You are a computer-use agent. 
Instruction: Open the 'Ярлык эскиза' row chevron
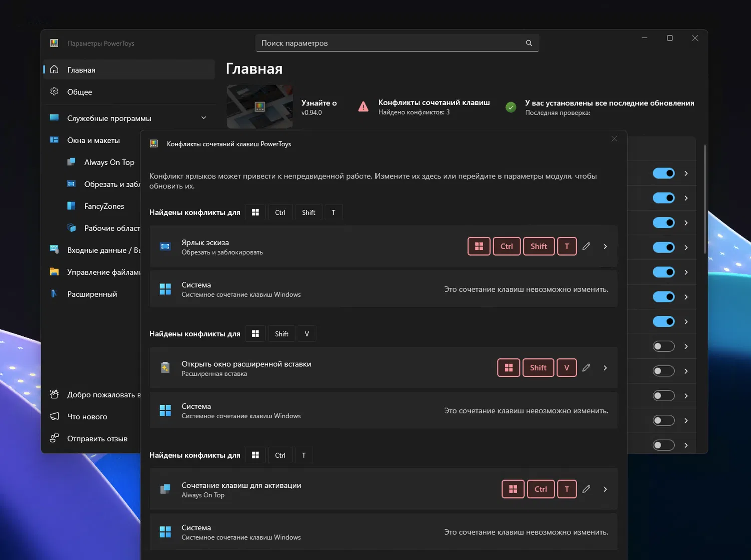(x=605, y=246)
